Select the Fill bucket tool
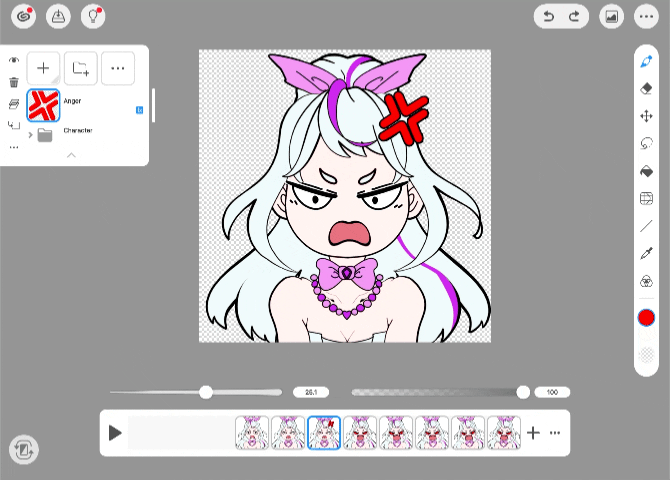Viewport: 670px width, 480px height. click(x=646, y=171)
